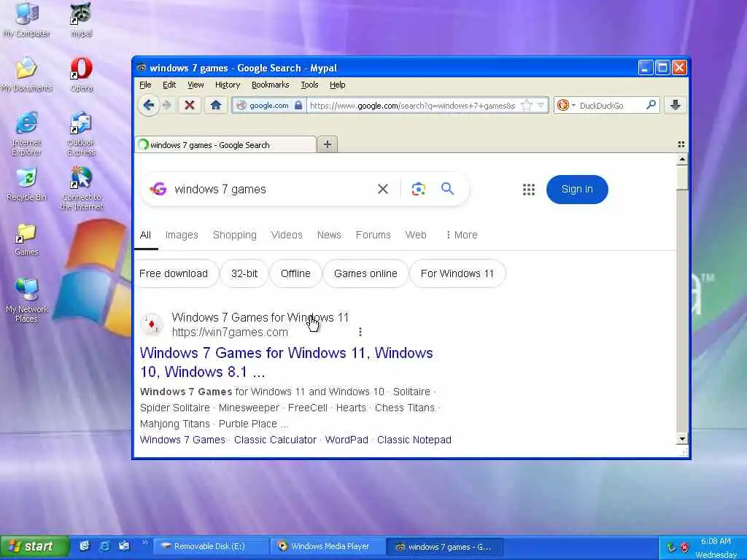
Task: Switch to Windows Media Player taskbar item
Action: (328, 546)
